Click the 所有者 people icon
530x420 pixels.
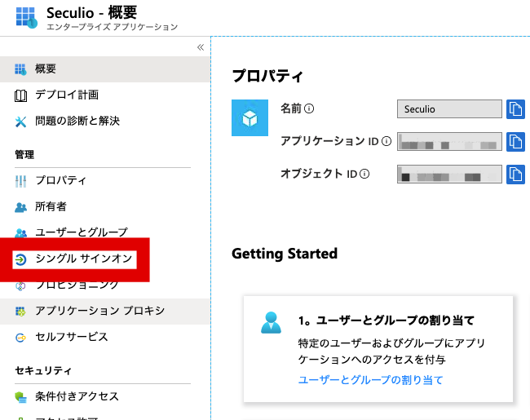pyautogui.click(x=20, y=207)
